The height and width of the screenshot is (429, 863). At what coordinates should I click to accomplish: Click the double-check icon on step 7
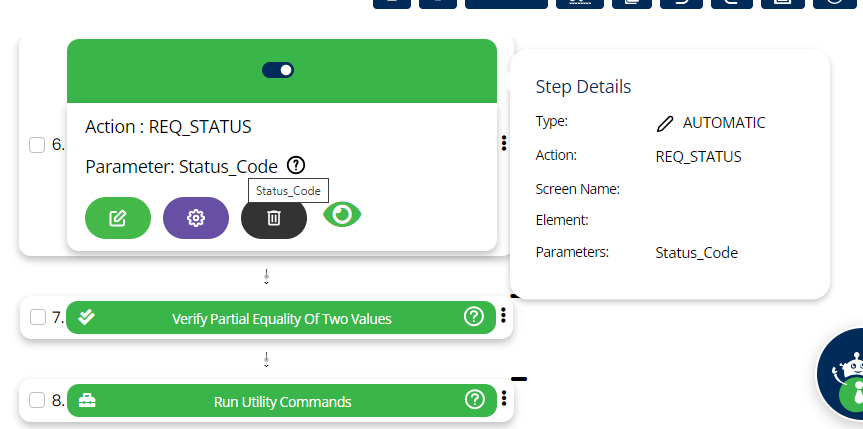(x=87, y=317)
